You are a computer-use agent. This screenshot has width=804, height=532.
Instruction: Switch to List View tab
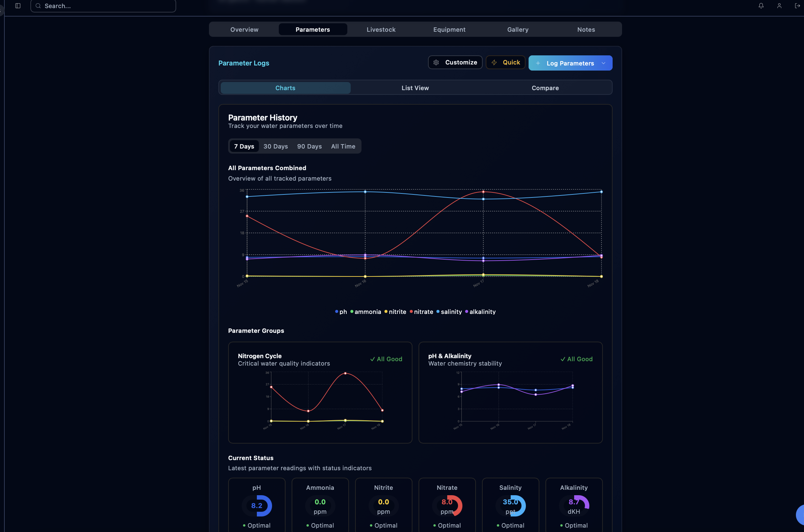coord(415,88)
